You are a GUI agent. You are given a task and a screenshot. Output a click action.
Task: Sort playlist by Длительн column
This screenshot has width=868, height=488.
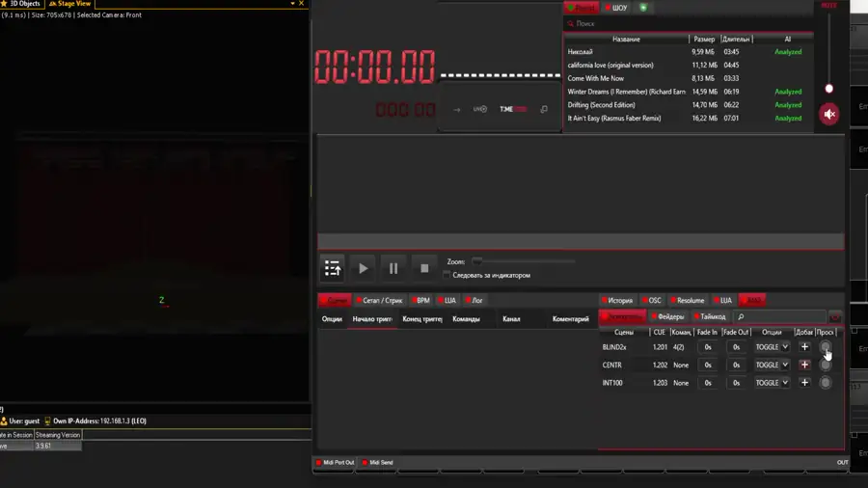pyautogui.click(x=736, y=40)
